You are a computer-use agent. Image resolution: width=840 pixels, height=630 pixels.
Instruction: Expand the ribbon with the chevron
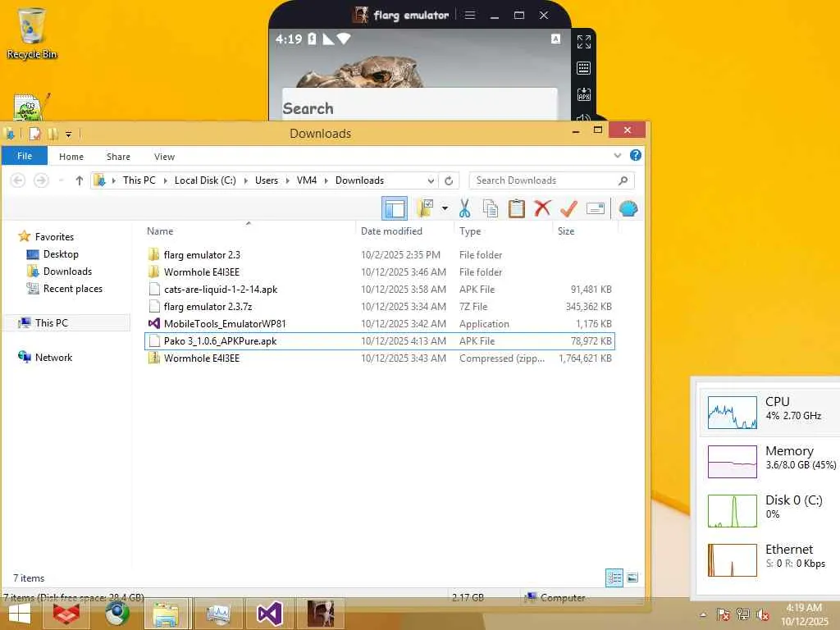[617, 155]
